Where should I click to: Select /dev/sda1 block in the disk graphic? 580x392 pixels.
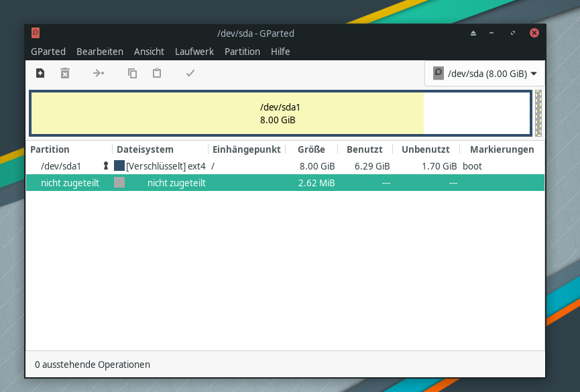(x=280, y=113)
